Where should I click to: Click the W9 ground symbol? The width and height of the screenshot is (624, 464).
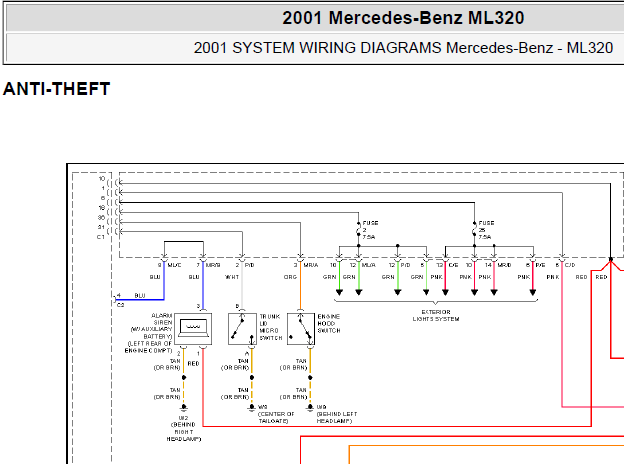310,407
